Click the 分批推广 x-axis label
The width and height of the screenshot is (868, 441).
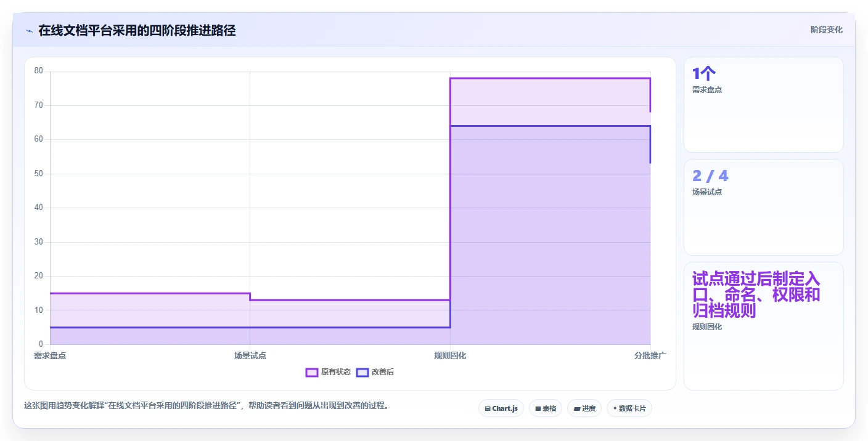coord(650,355)
